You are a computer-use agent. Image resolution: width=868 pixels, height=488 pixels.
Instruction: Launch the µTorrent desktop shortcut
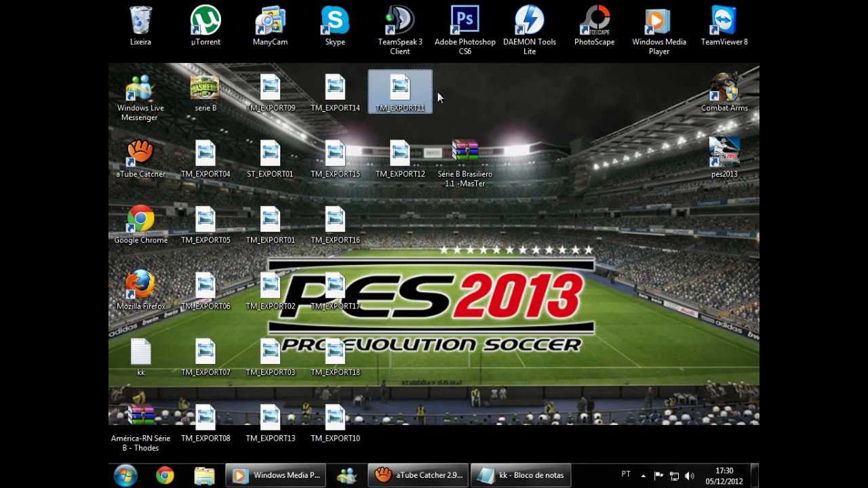tap(205, 26)
